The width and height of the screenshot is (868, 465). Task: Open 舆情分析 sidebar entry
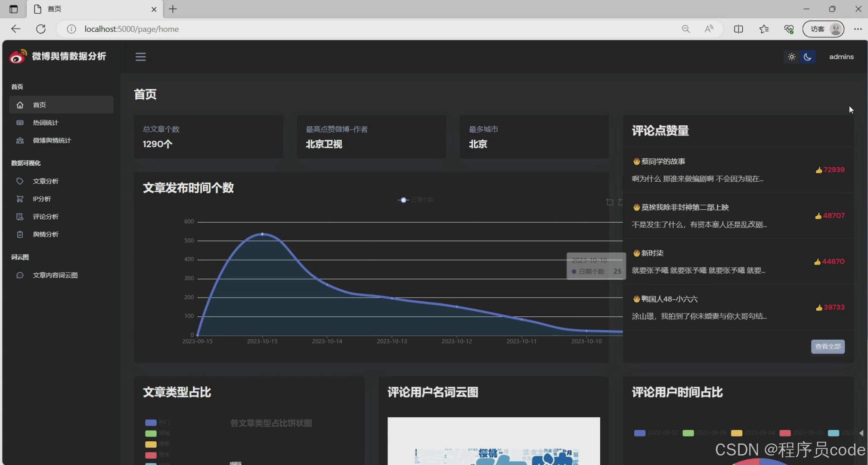(x=46, y=234)
